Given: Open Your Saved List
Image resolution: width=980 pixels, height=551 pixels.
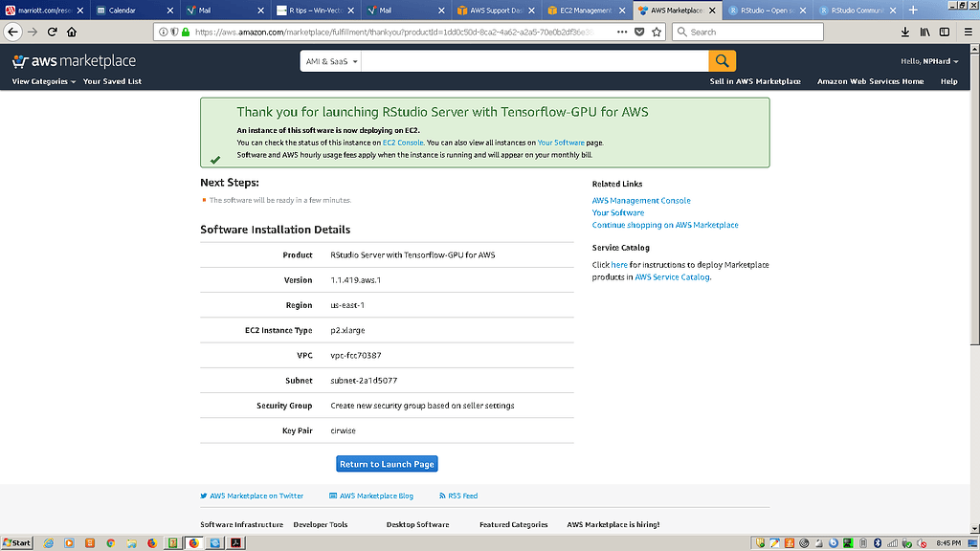Looking at the screenshot, I should click(x=113, y=81).
